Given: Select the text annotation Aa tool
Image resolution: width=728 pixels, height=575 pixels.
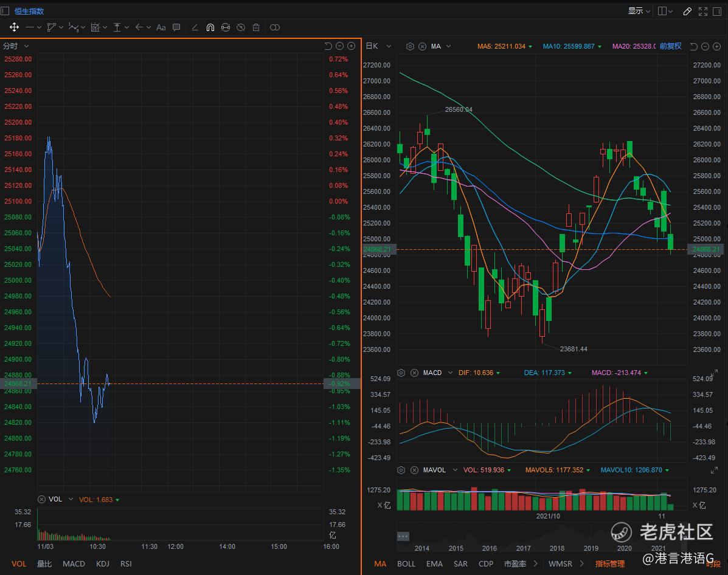Looking at the screenshot, I should click(161, 27).
